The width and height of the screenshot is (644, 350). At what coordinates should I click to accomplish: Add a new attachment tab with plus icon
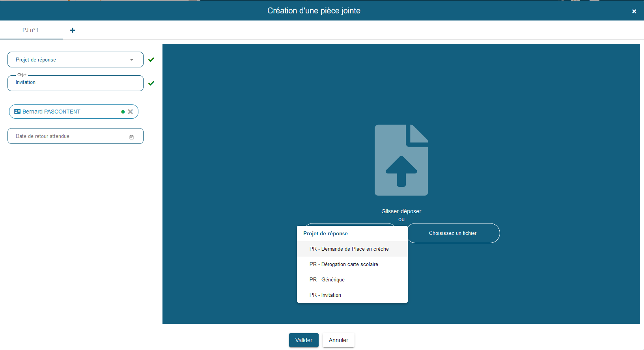click(x=73, y=30)
